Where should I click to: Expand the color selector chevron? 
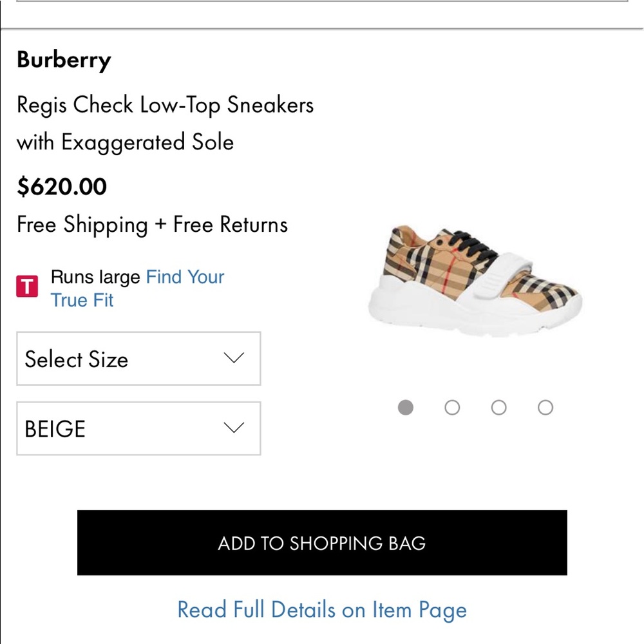click(x=234, y=427)
